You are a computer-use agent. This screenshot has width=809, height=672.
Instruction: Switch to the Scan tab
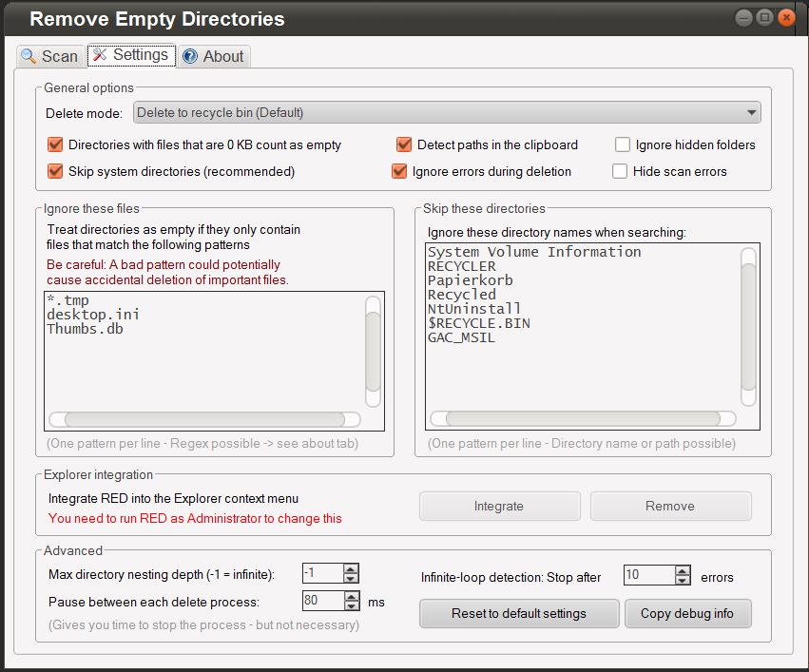click(x=49, y=56)
